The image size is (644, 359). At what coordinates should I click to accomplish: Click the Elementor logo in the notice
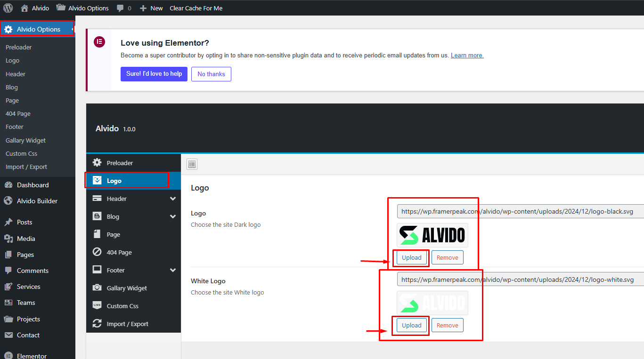pos(99,42)
